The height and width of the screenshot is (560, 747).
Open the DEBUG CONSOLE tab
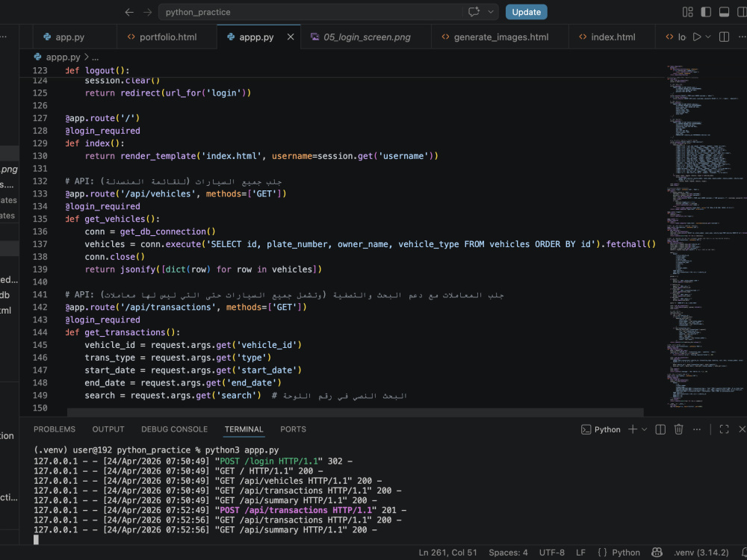coord(174,429)
